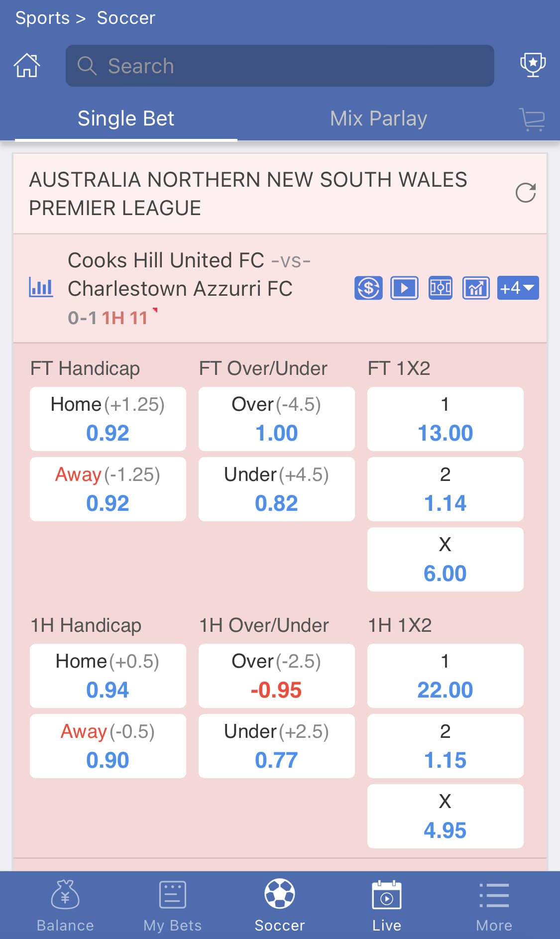560x939 pixels.
Task: Open the bet slip cart icon
Action: pyautogui.click(x=532, y=119)
